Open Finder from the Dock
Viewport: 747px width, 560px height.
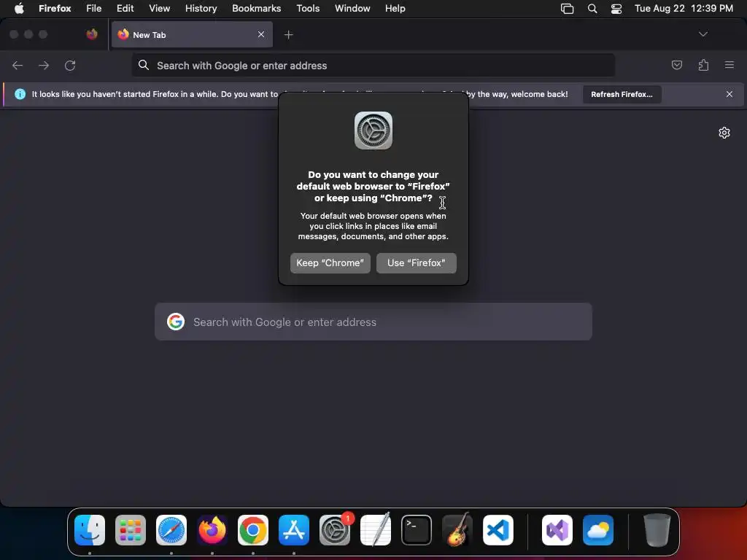(90, 530)
